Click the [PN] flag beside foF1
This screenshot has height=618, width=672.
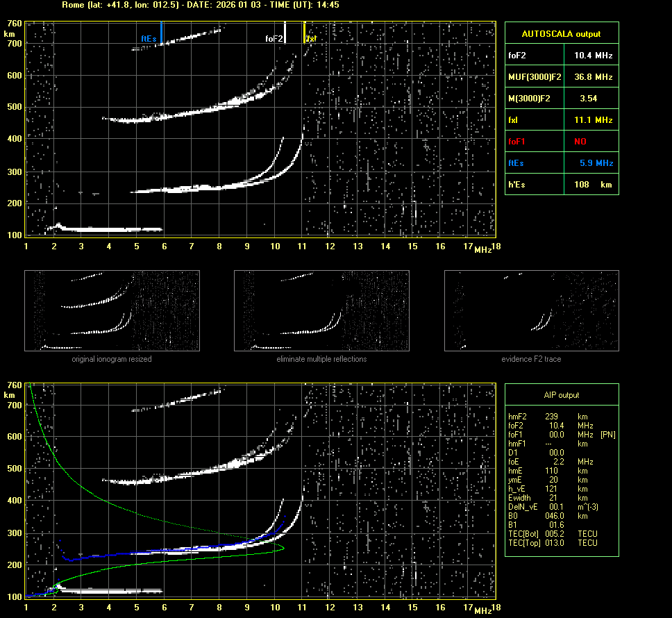coord(607,435)
